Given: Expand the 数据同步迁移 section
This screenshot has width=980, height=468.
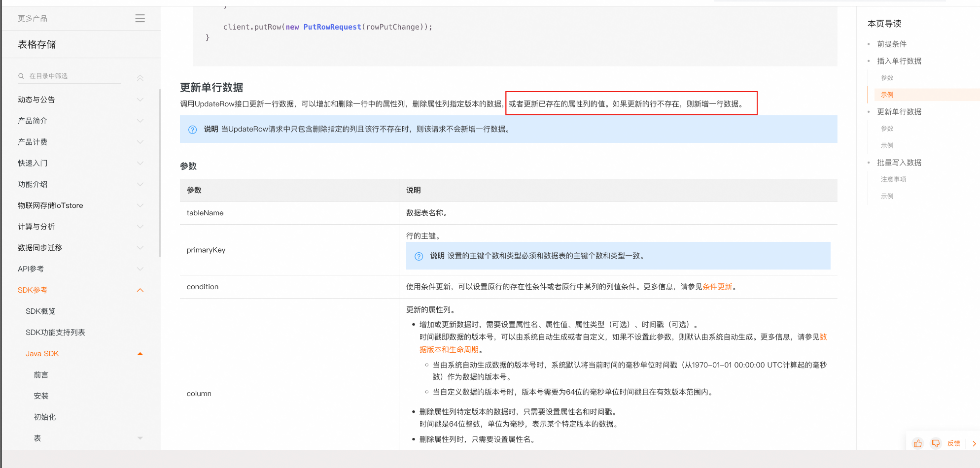Looking at the screenshot, I should click(140, 248).
